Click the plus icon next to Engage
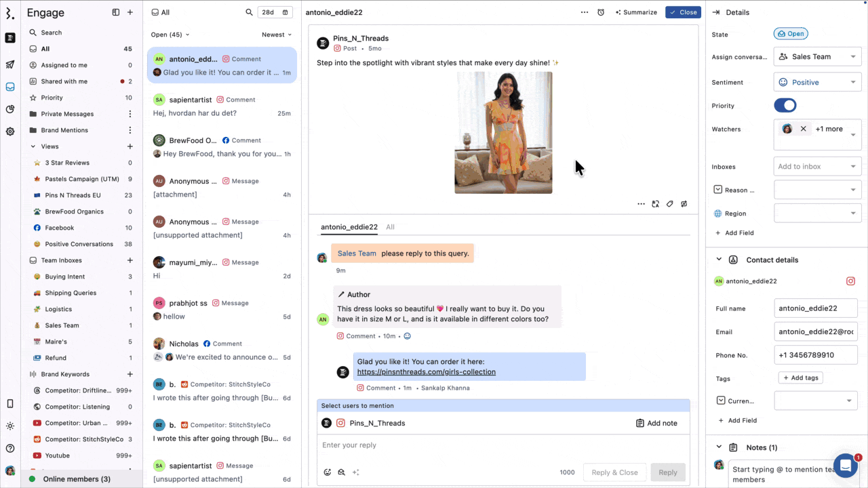Viewport: 868px width, 488px height. (x=130, y=12)
